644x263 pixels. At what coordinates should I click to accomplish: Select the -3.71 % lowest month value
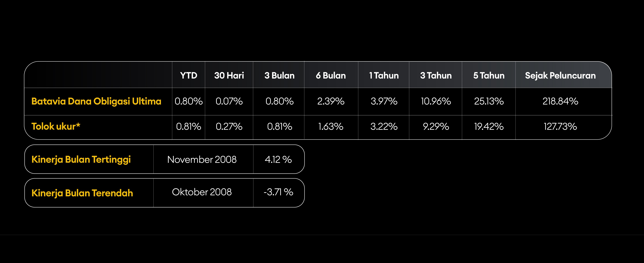click(278, 192)
